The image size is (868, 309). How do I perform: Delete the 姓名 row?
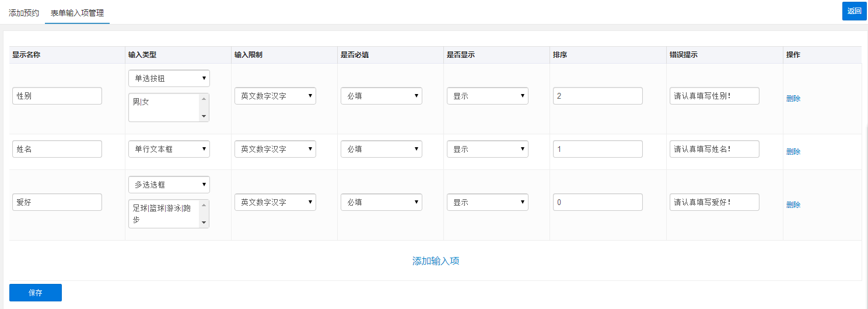(x=793, y=152)
